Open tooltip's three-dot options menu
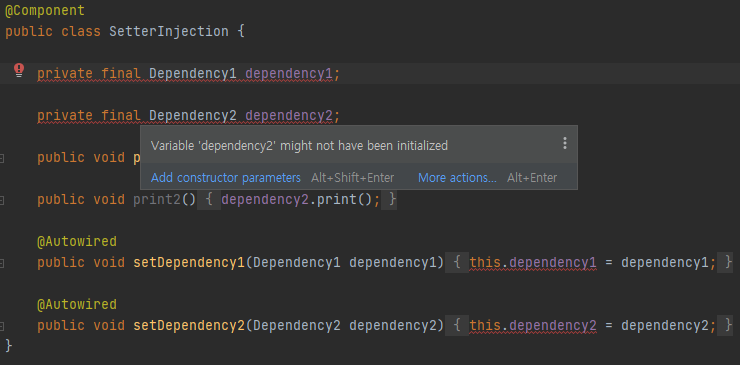The width and height of the screenshot is (740, 365). point(564,144)
